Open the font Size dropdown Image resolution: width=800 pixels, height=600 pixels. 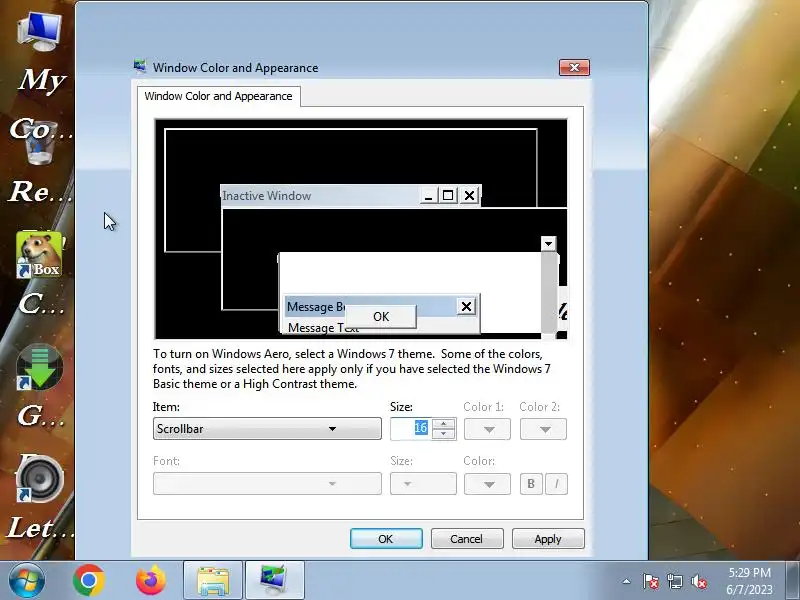pyautogui.click(x=423, y=483)
